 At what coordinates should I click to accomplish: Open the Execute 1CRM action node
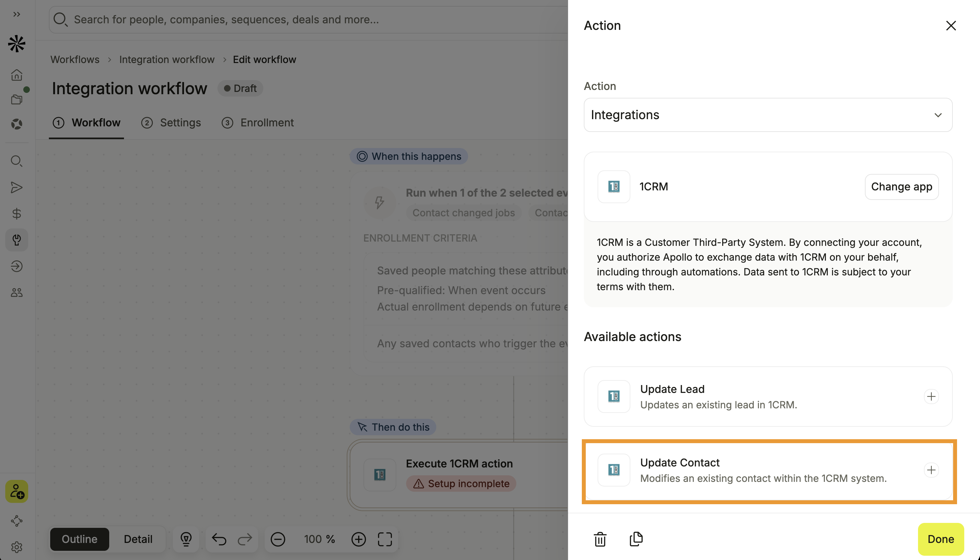pos(459,474)
